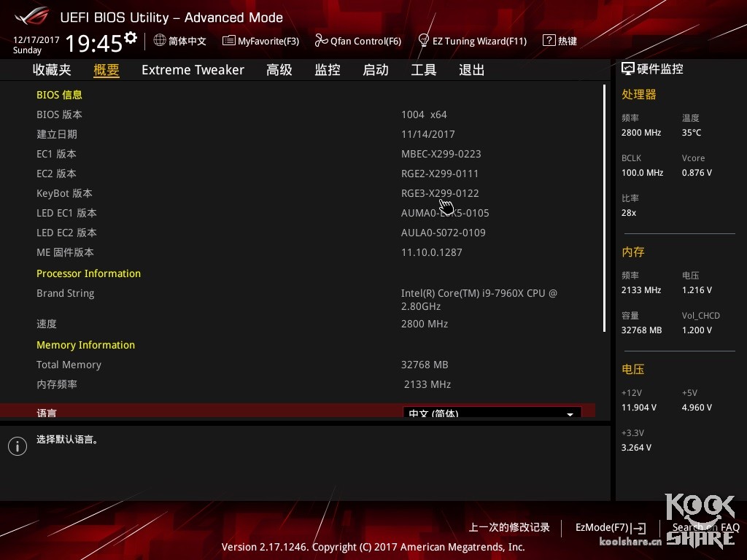This screenshot has width=747, height=560.
Task: Click the Memory Information heading
Action: click(86, 345)
